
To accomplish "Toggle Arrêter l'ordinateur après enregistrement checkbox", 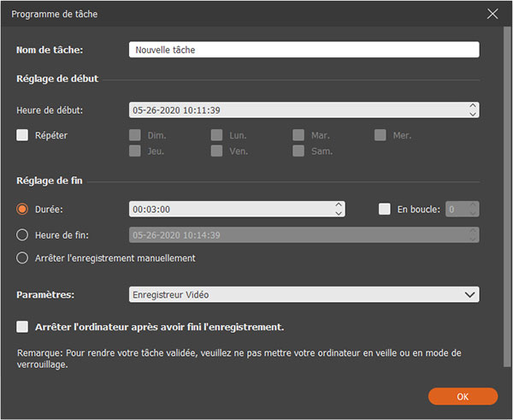I will pyautogui.click(x=23, y=327).
